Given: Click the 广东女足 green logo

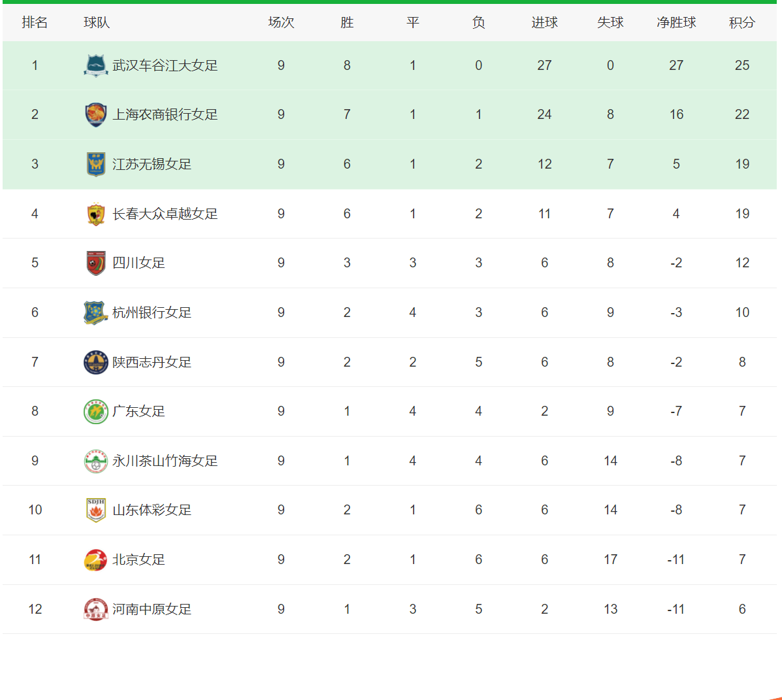Looking at the screenshot, I should pyautogui.click(x=96, y=411).
